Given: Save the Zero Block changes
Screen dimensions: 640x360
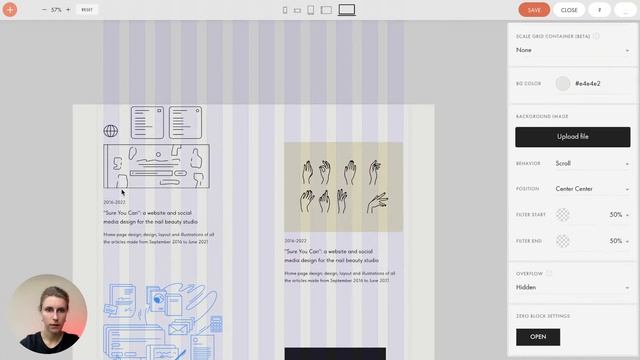Looking at the screenshot, I should pos(534,10).
